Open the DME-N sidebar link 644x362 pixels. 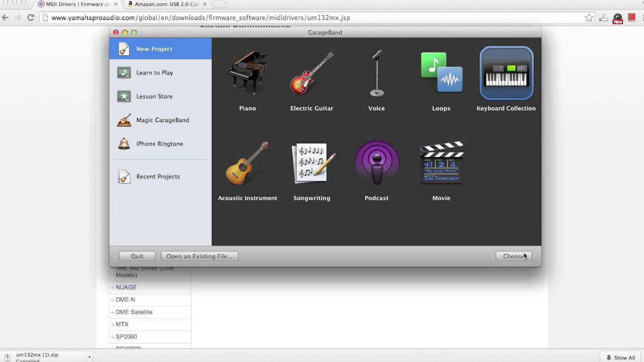coord(125,299)
